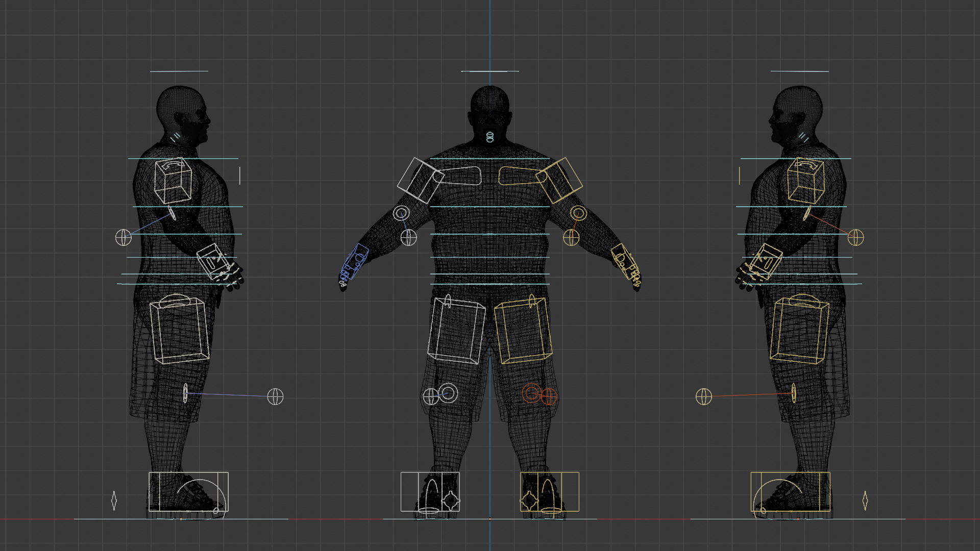Select yellow elbow pole sphere in front view
Image resolution: width=980 pixels, height=551 pixels.
pyautogui.click(x=571, y=237)
